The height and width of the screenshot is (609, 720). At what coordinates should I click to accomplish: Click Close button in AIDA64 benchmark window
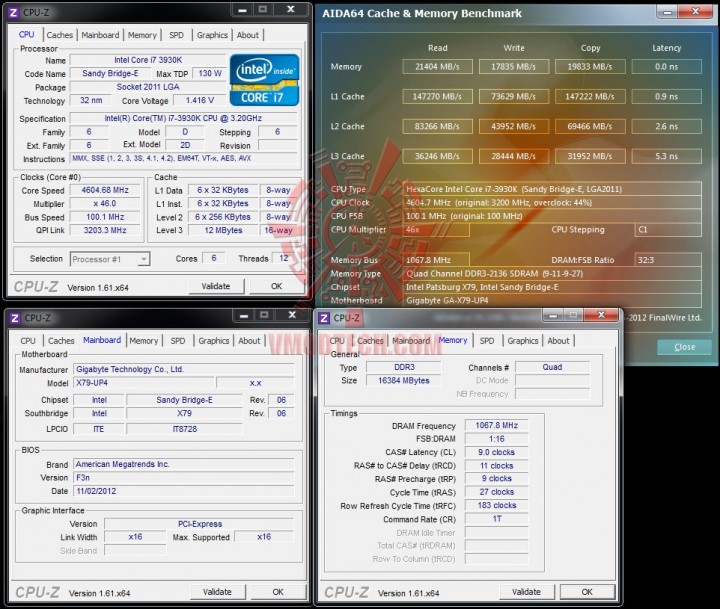[684, 347]
